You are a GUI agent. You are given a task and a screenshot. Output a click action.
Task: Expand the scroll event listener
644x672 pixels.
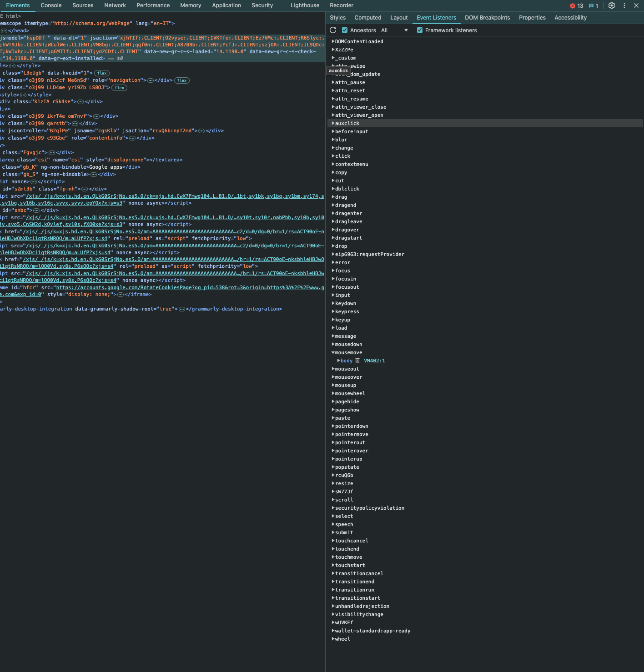point(333,500)
